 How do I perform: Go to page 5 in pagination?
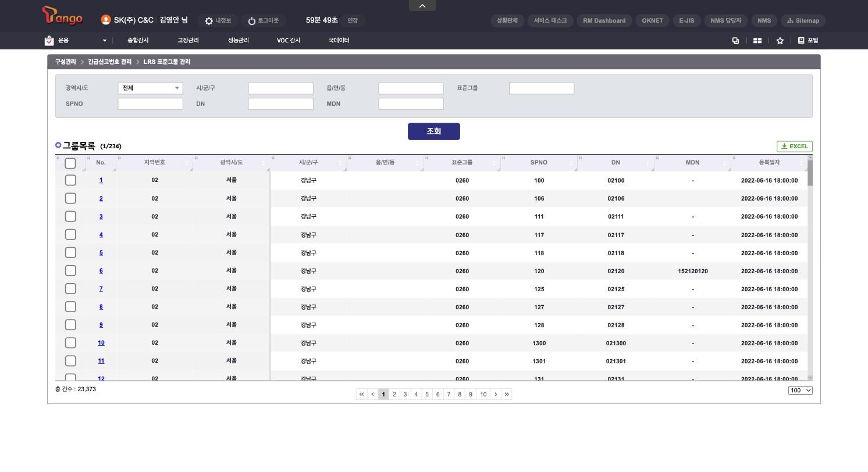tap(427, 394)
